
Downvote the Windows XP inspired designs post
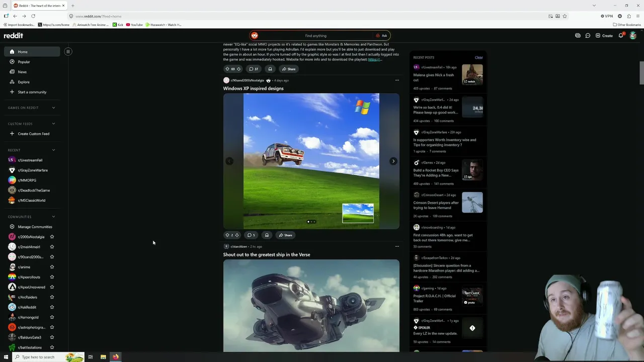pos(237,235)
